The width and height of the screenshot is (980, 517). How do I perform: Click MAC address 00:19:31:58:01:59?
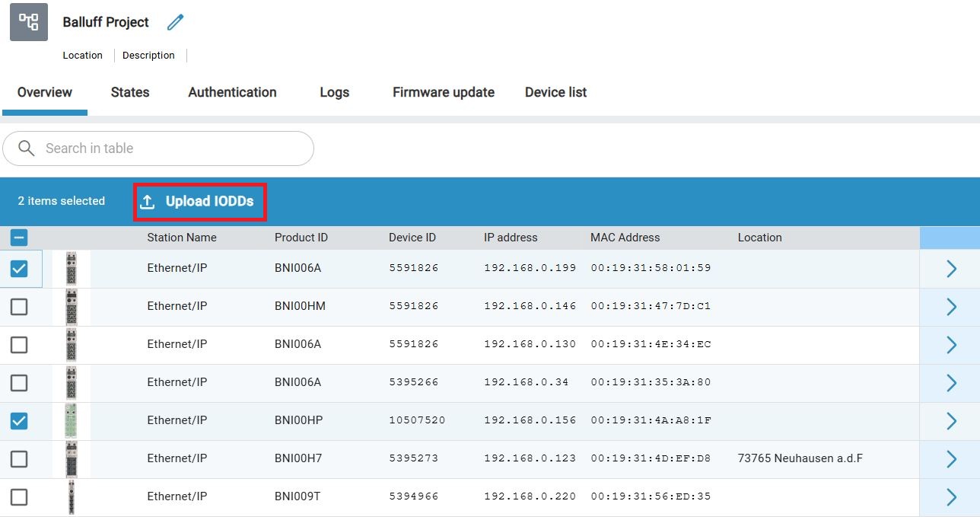[x=651, y=268]
